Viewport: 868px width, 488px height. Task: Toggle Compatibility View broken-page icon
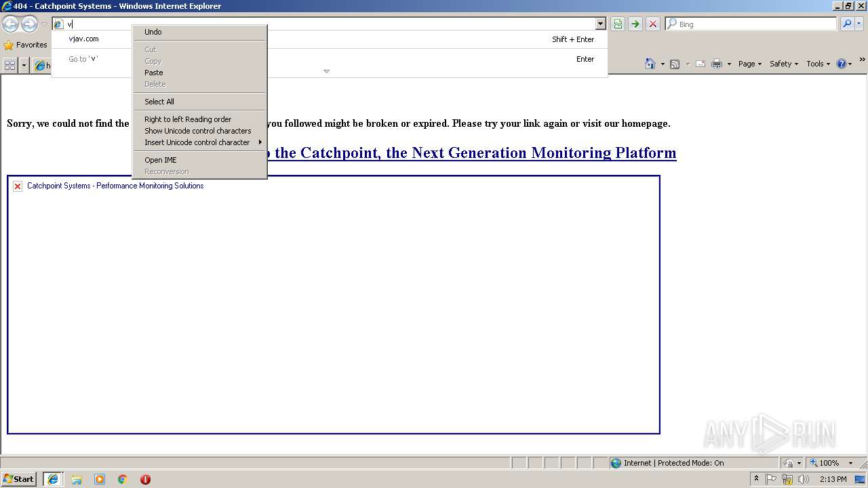point(618,24)
